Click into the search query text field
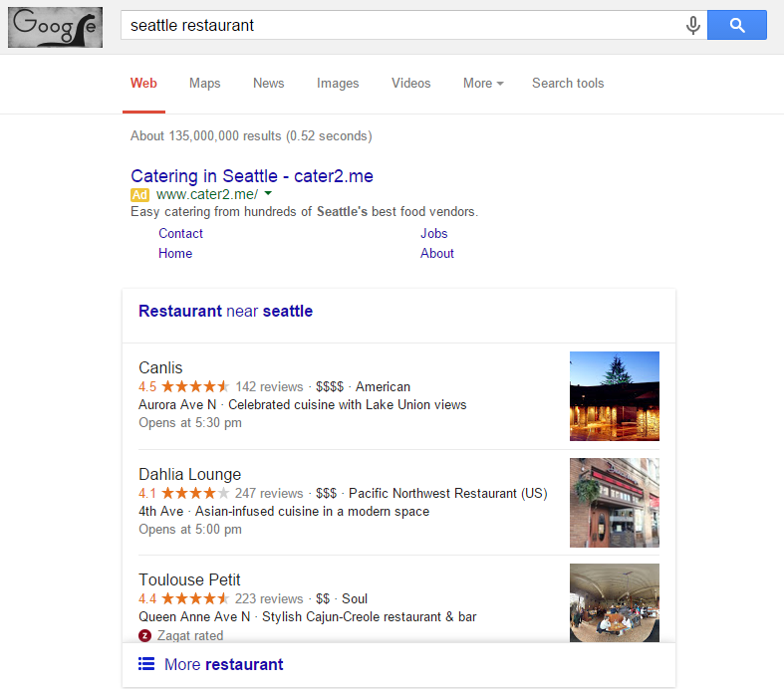The height and width of the screenshot is (689, 784). pos(398,26)
